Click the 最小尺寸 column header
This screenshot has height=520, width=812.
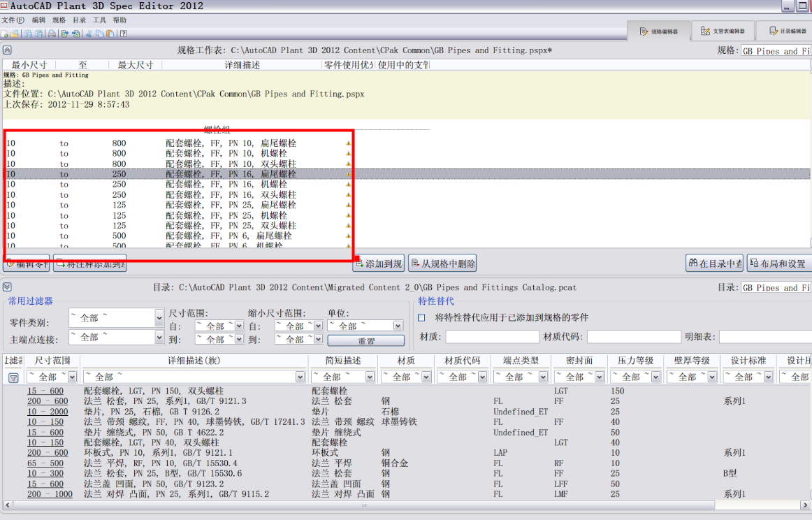pyautogui.click(x=29, y=65)
